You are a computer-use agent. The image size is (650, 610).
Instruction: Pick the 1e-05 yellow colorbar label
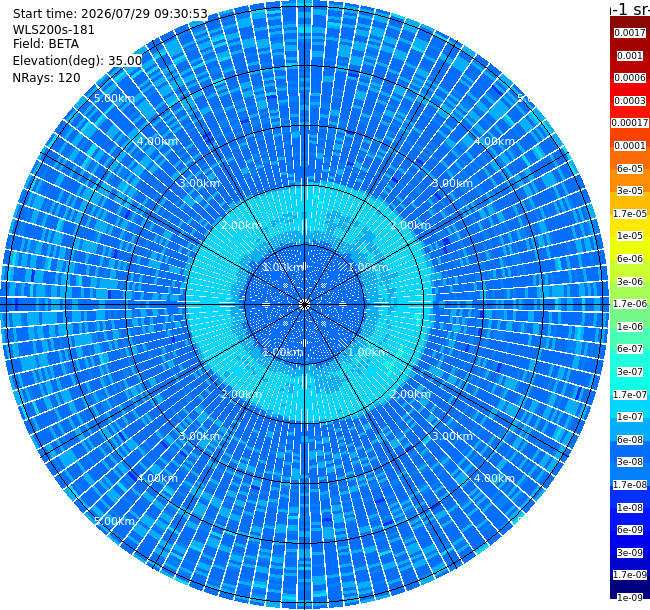point(630,236)
